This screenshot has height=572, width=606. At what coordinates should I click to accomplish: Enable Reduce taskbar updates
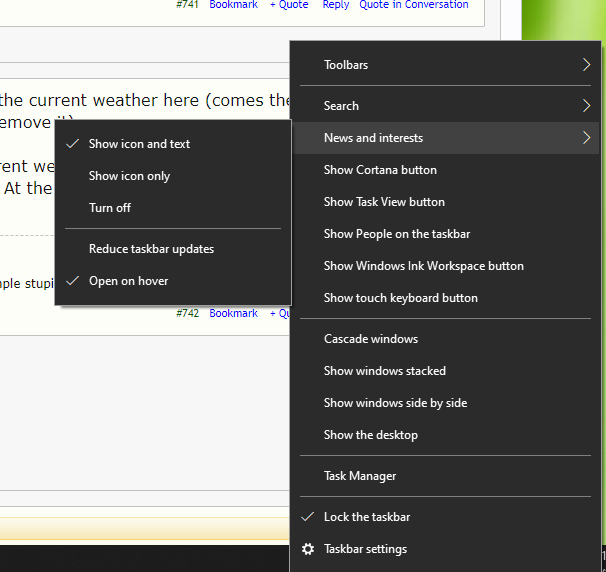(151, 249)
